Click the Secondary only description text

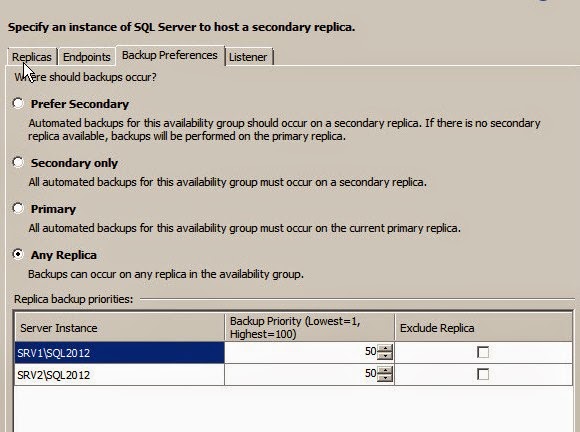(227, 182)
